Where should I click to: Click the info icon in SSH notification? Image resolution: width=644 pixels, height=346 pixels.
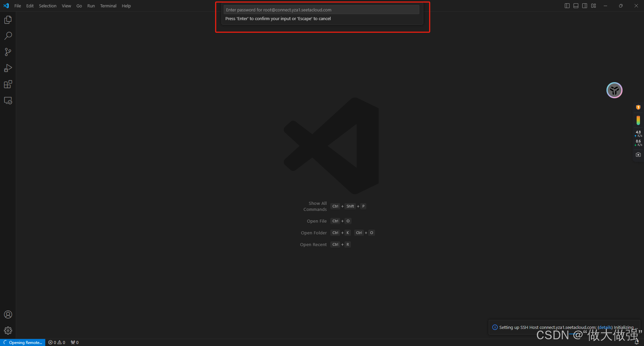[x=495, y=327]
